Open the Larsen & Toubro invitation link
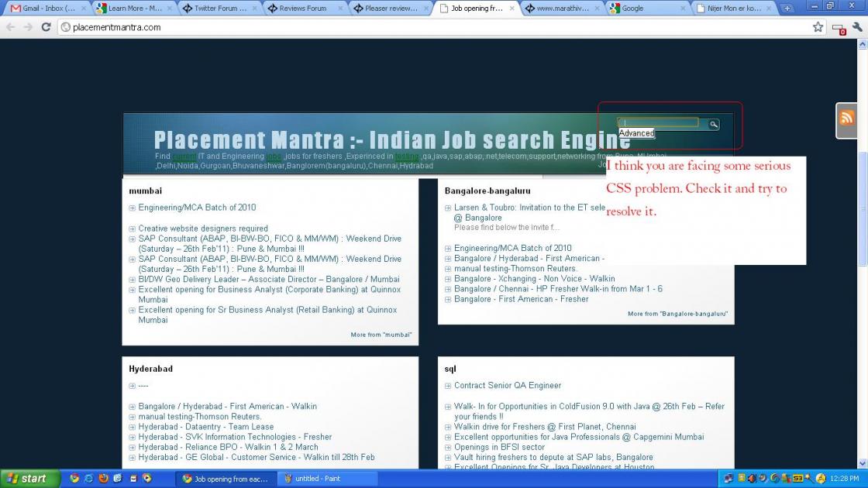 pos(530,212)
